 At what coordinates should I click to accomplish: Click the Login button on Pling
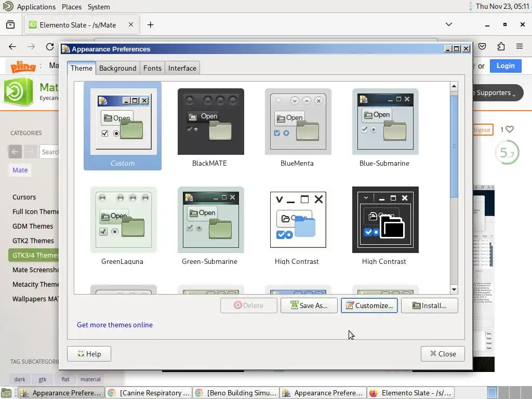pyautogui.click(x=506, y=66)
